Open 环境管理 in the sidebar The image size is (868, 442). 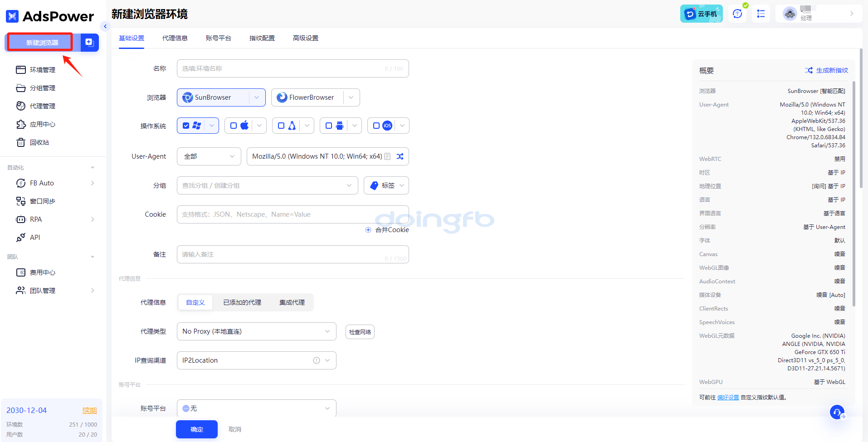pyautogui.click(x=42, y=70)
